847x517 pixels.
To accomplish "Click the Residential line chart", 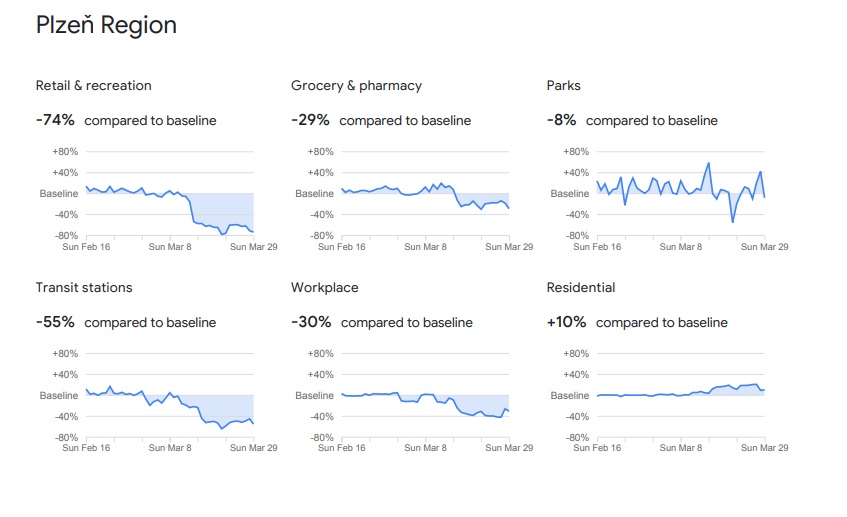I will pos(681,396).
